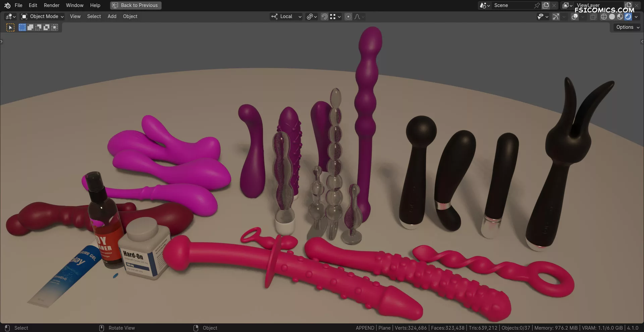Switch to Material Preview shading
This screenshot has height=332, width=644.
pos(620,16)
